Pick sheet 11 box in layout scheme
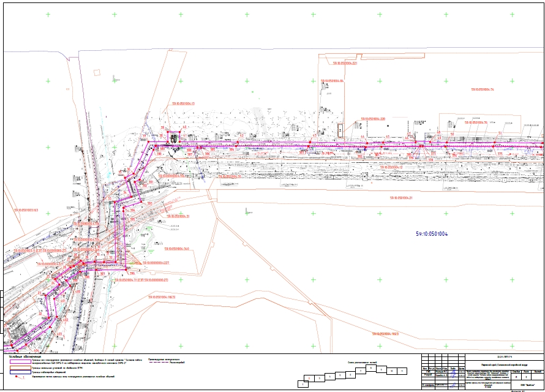 coord(402,371)
